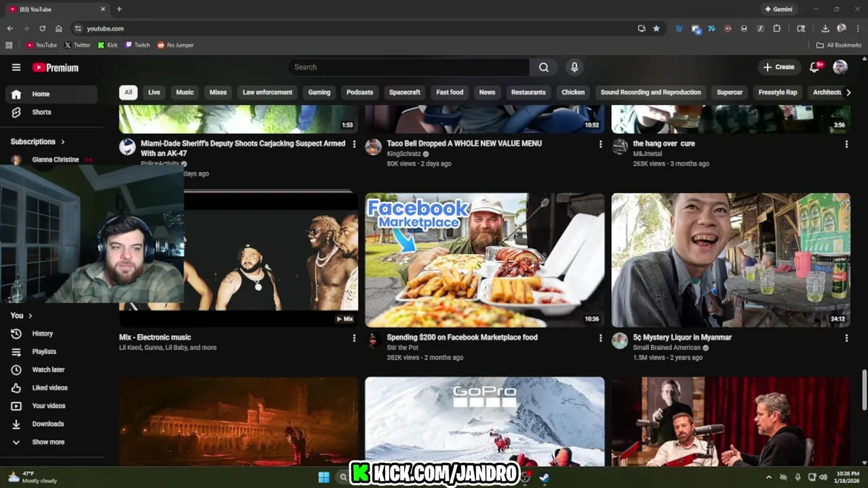Image resolution: width=868 pixels, height=488 pixels.
Task: Open more options for Miami-Dade Sheriff video
Action: pos(354,144)
